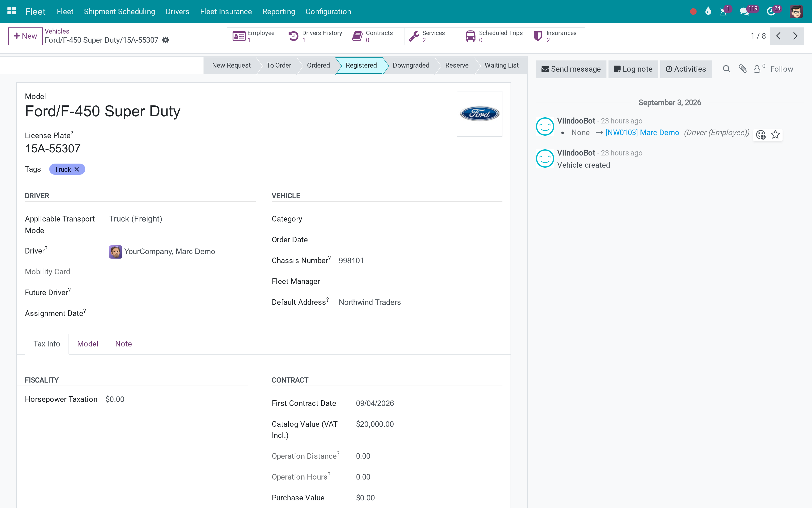Open the Default Address Northwind Traders field
Image resolution: width=812 pixels, height=508 pixels.
(x=420, y=302)
